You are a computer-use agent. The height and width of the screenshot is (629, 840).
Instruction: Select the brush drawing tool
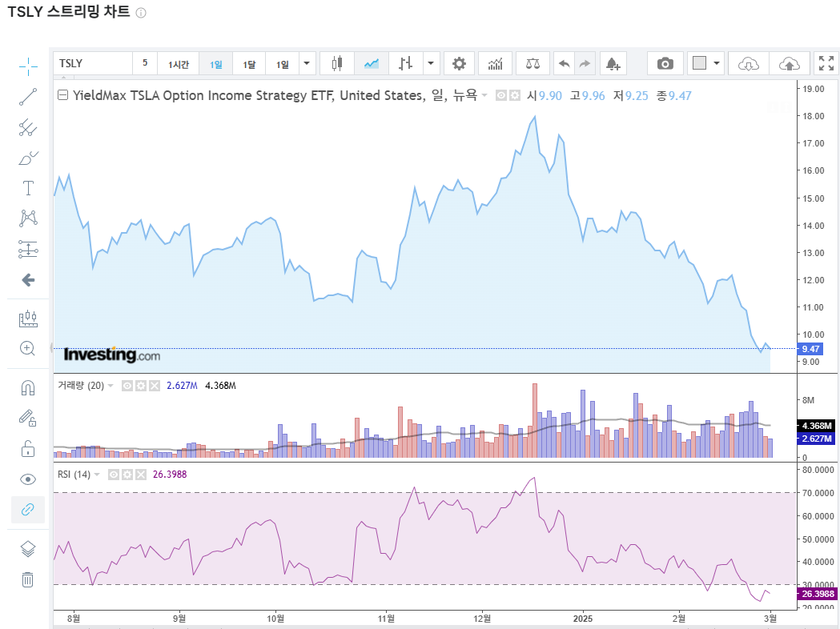[x=28, y=158]
